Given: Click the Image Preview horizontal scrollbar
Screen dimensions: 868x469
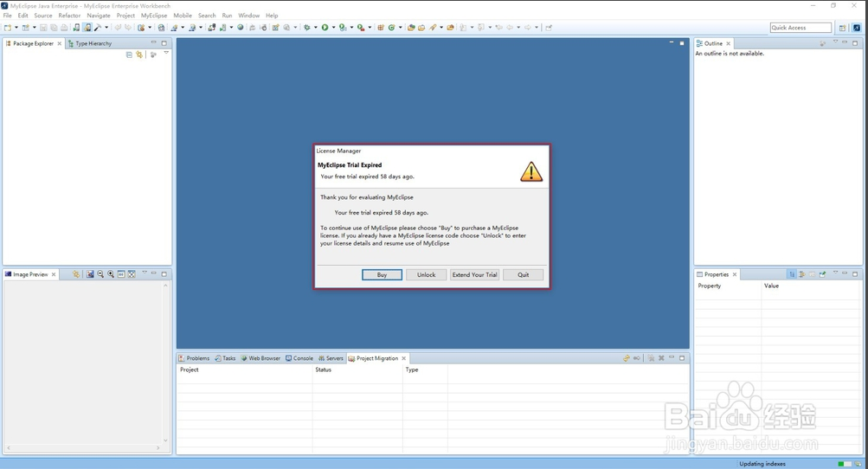Looking at the screenshot, I should pos(83,447).
